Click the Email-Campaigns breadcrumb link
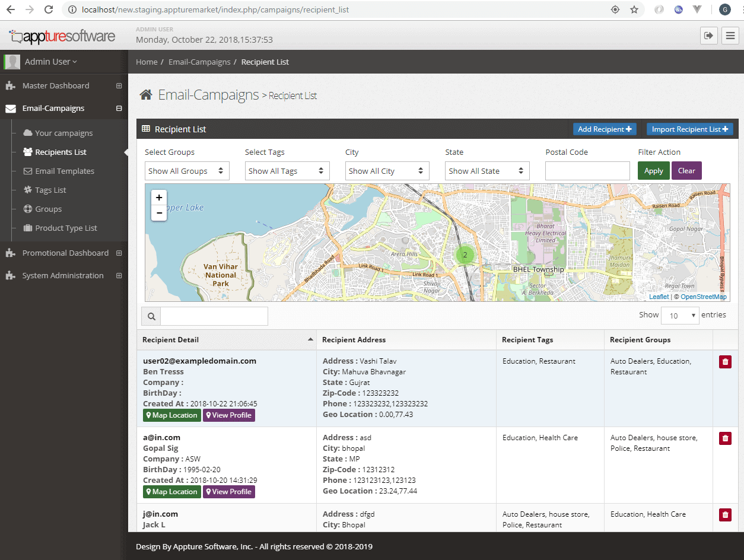744x560 pixels. (199, 62)
